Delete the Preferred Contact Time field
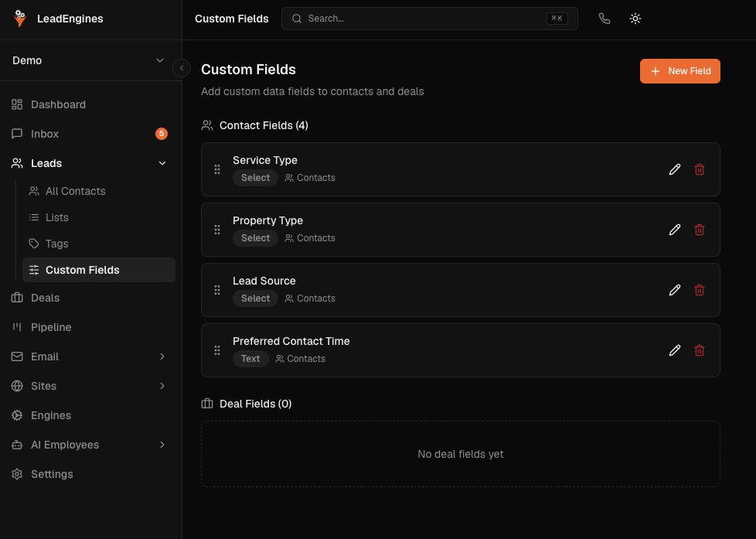Screen dimensions: 756x539 click(699, 350)
